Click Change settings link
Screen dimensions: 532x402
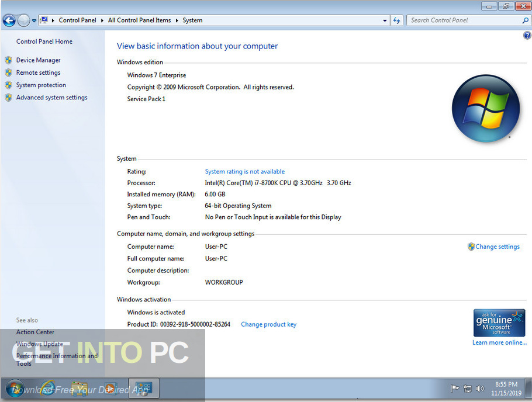click(498, 247)
